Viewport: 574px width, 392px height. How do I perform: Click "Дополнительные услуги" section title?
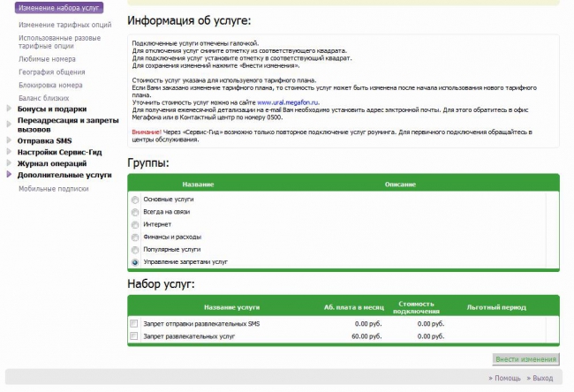pos(64,175)
